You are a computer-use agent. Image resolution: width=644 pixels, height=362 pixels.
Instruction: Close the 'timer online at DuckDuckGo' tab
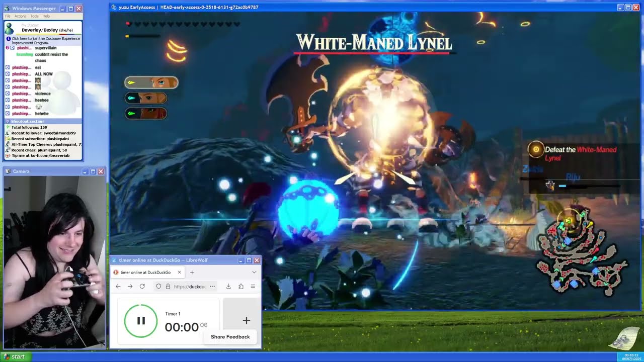coord(179,272)
